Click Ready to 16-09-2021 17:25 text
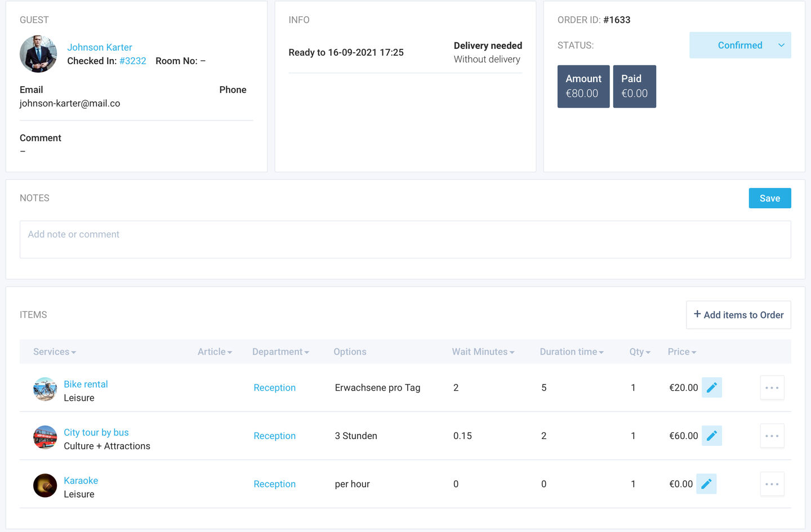This screenshot has width=811, height=532. click(x=346, y=52)
